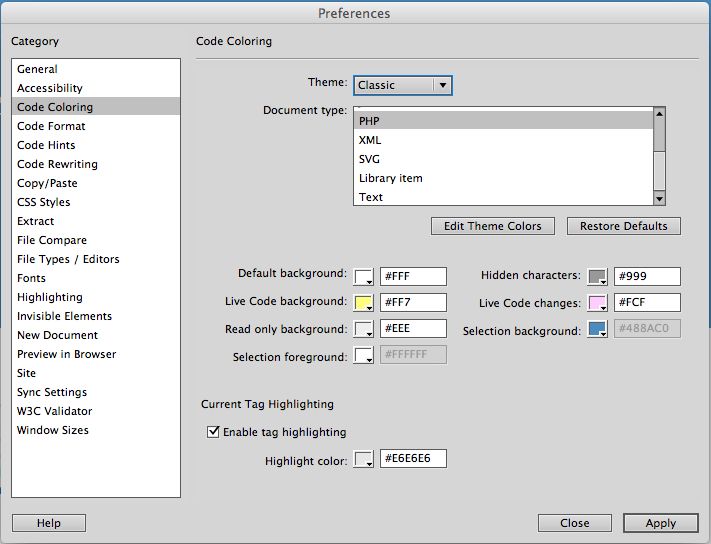Image resolution: width=711 pixels, height=544 pixels.
Task: Open the Highlight color swatch
Action: tap(364, 459)
